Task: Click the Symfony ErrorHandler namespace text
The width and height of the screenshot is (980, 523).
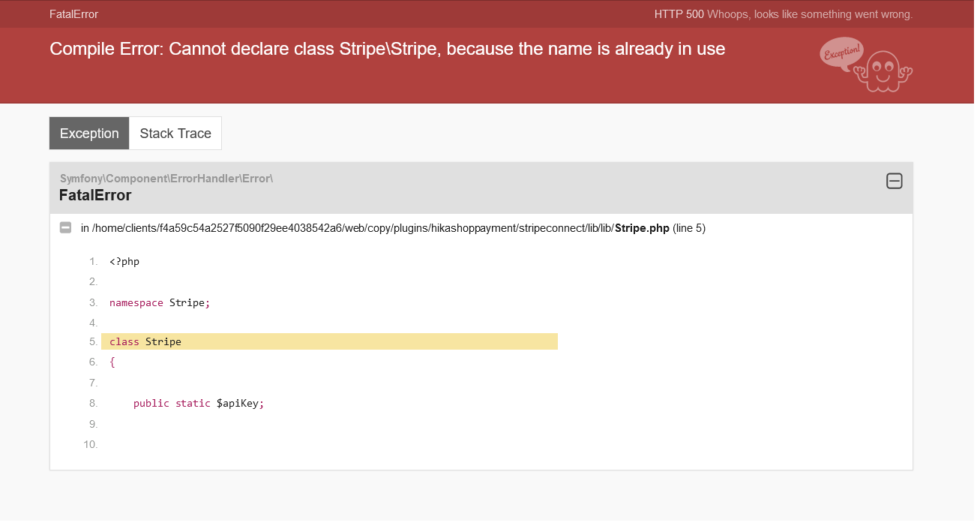Action: (x=166, y=179)
